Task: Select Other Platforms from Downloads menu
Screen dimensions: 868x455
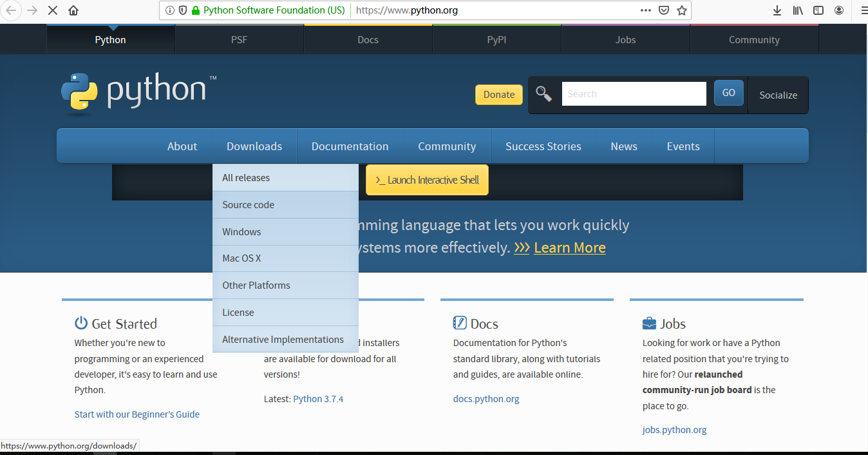Action: [285, 286]
